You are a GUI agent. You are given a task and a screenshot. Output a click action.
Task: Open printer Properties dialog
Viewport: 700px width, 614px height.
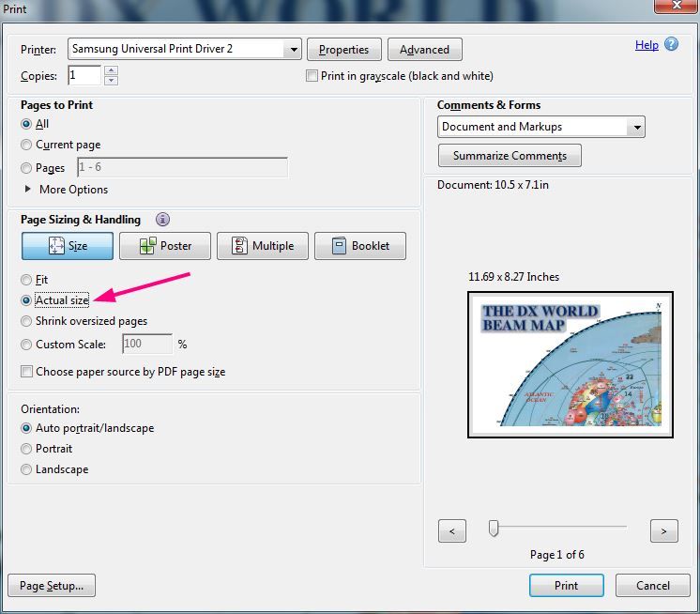pos(344,50)
